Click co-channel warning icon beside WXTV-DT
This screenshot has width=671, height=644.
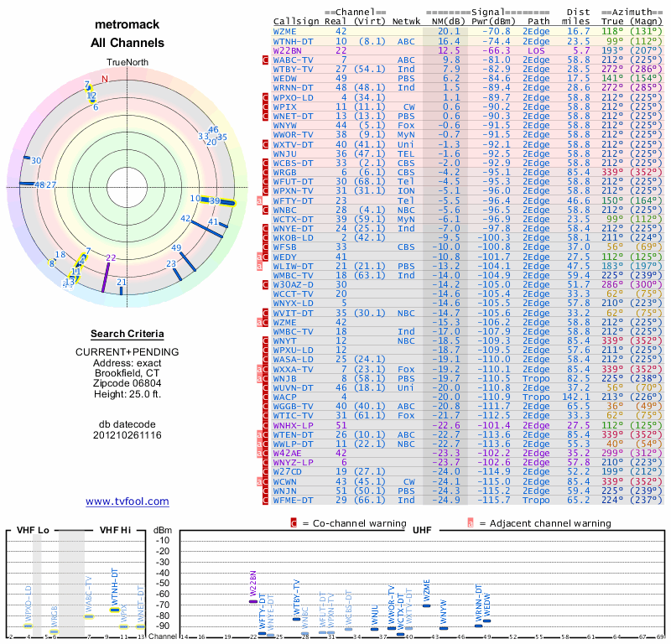pos(266,144)
